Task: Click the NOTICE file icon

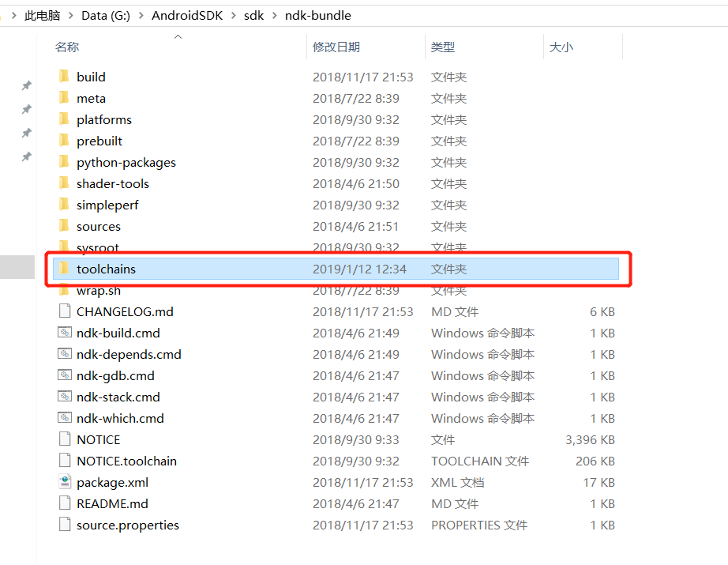Action: click(x=65, y=439)
